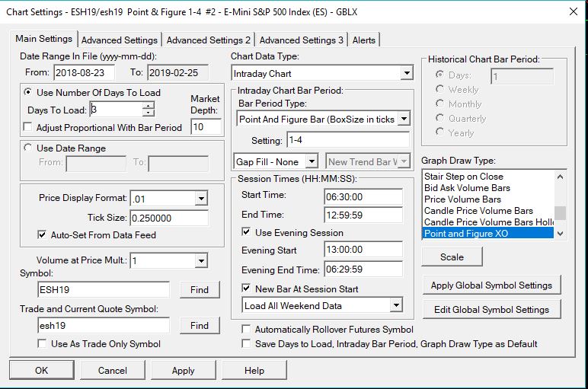Image resolution: width=588 pixels, height=389 pixels.
Task: Click the Evening Start time field
Action: tap(363, 249)
